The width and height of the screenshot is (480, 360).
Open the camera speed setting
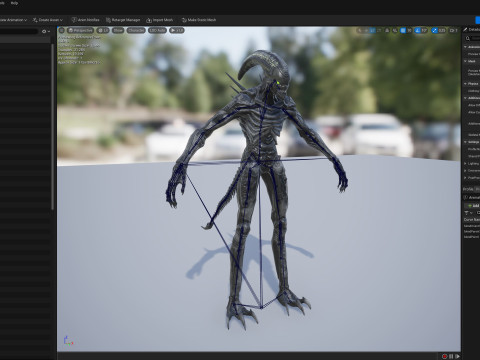point(453,30)
